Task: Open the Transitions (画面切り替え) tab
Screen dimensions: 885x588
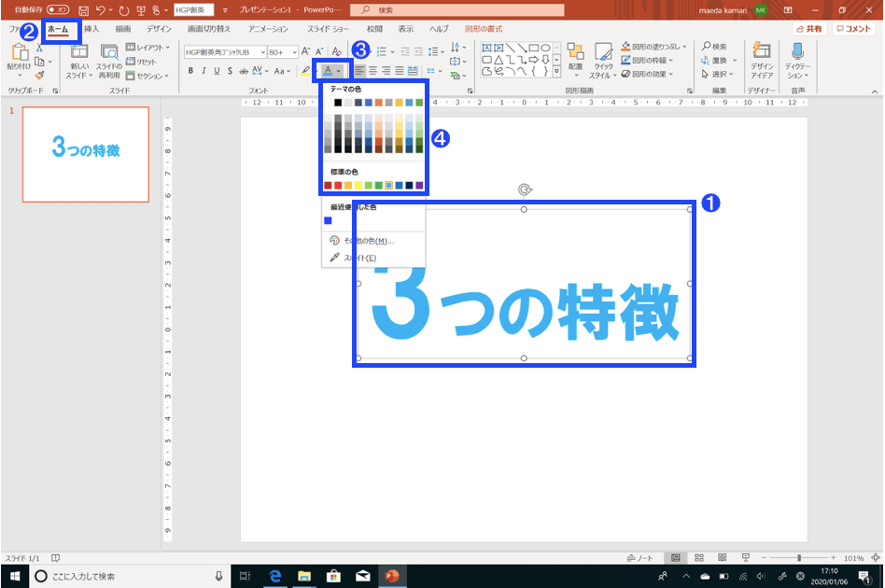Action: pos(209,29)
